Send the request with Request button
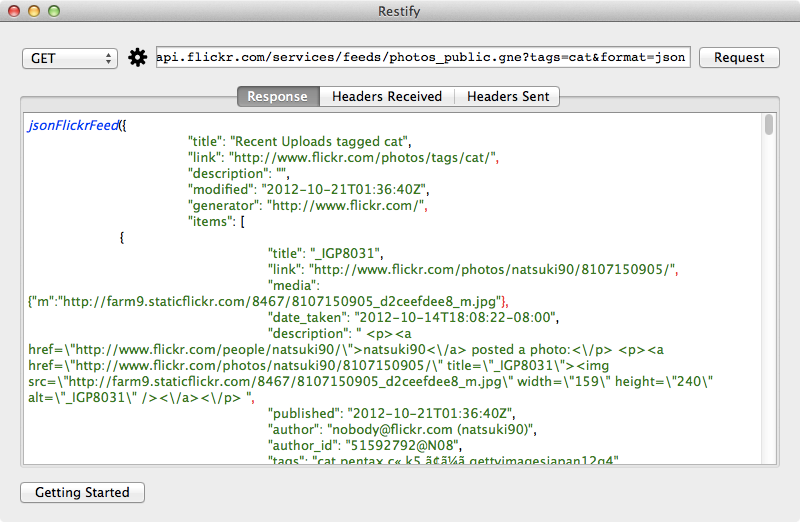 point(739,57)
